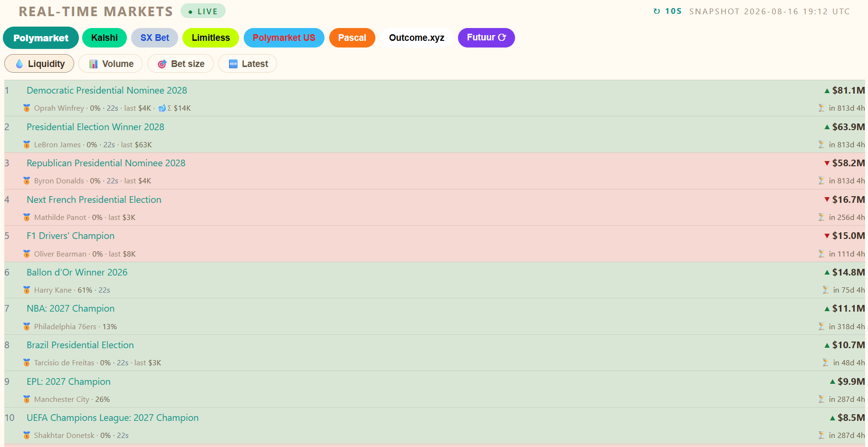Switch to Limitless markets
The width and height of the screenshot is (868, 447).
coord(210,38)
